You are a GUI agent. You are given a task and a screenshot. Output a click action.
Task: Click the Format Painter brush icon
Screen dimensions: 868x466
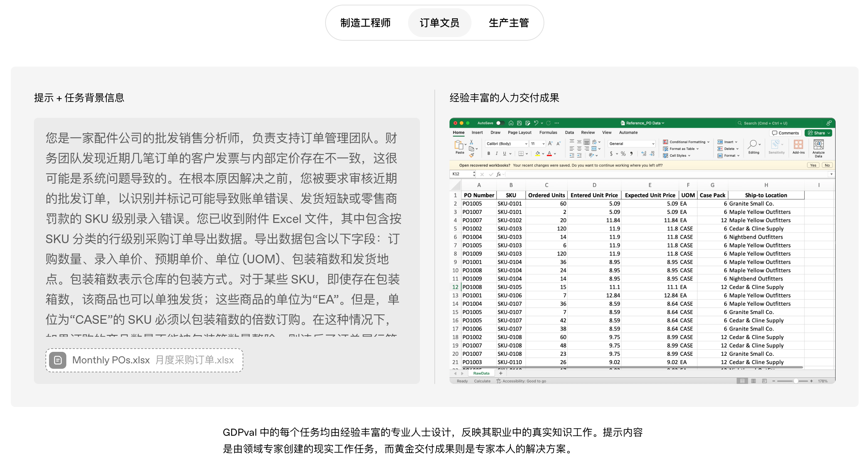(x=471, y=156)
